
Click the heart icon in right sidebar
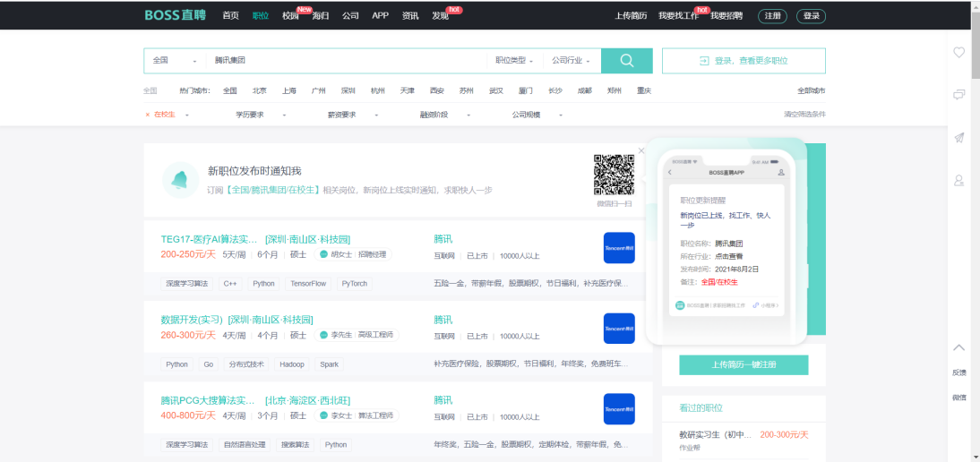click(x=959, y=53)
